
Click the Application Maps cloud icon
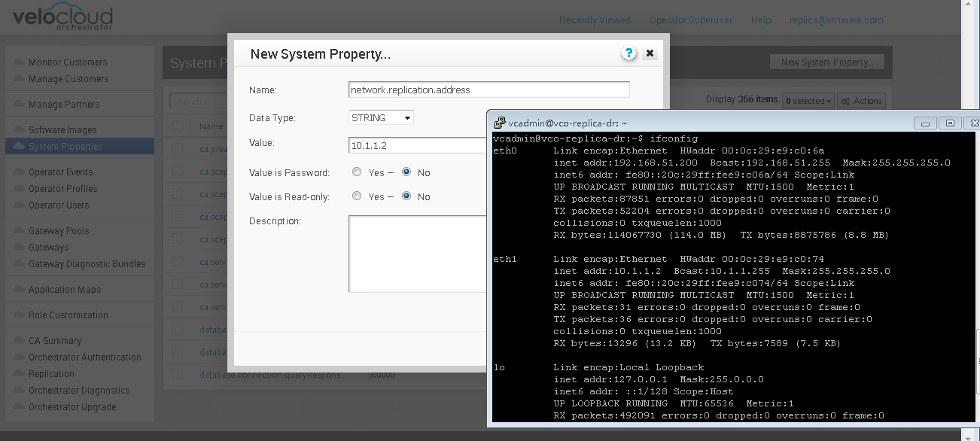(17, 289)
